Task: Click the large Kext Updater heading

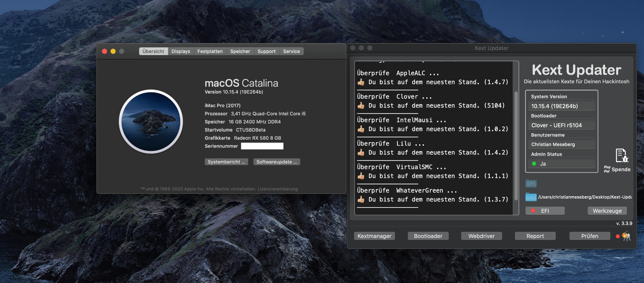Action: pyautogui.click(x=577, y=70)
